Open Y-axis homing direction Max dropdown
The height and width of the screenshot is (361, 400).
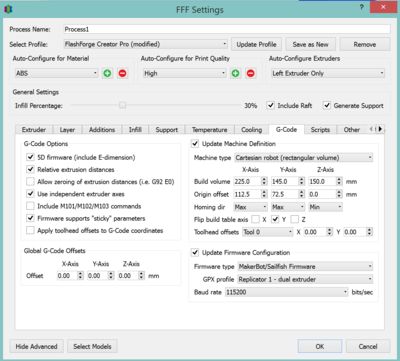point(288,207)
